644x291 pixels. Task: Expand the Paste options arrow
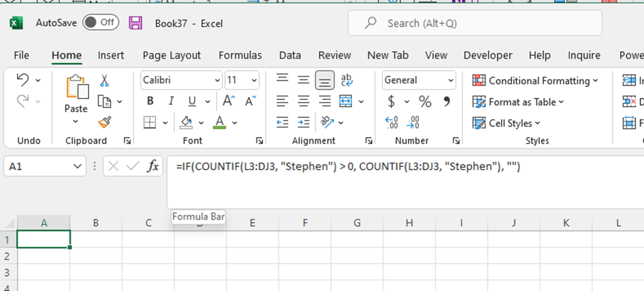click(x=76, y=122)
